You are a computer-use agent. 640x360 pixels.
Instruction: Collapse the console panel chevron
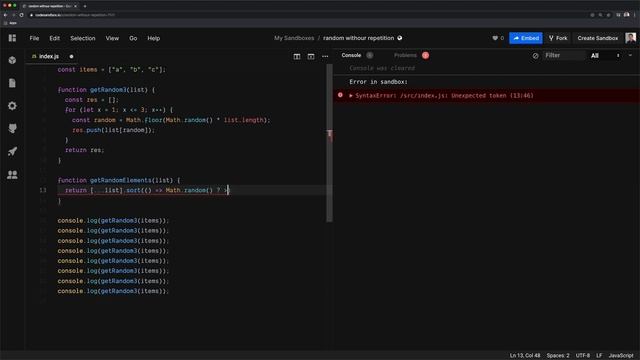coord(630,55)
